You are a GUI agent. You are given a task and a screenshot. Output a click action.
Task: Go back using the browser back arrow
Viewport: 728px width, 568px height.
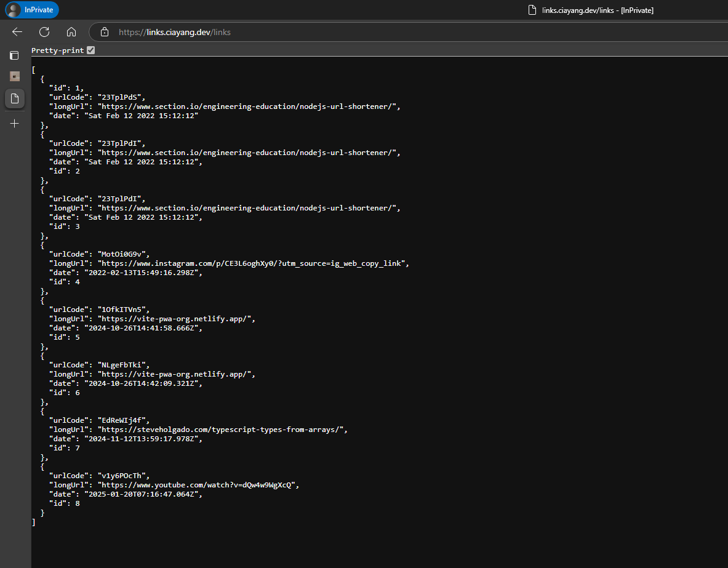click(17, 32)
